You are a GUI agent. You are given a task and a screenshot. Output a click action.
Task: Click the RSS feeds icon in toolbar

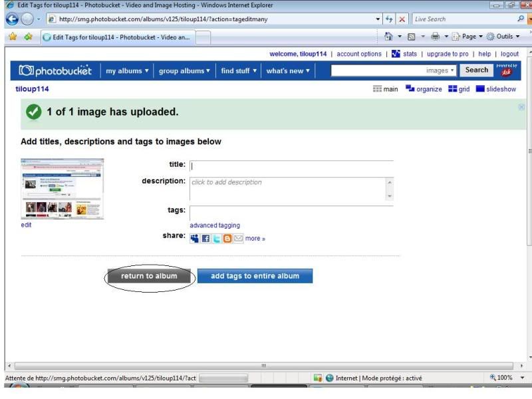click(x=411, y=37)
